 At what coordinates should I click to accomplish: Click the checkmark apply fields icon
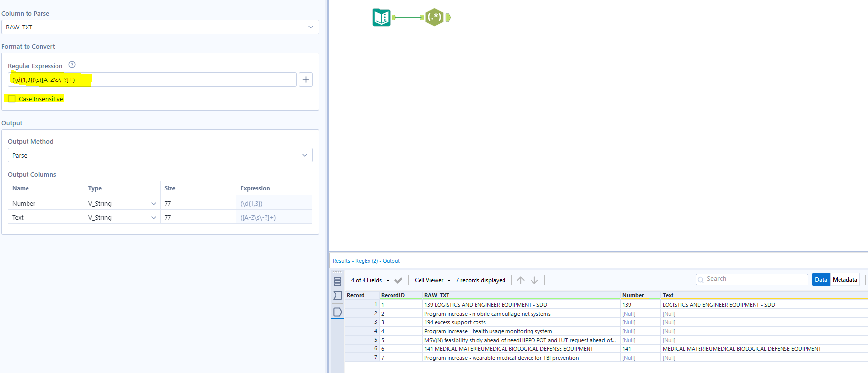(398, 280)
